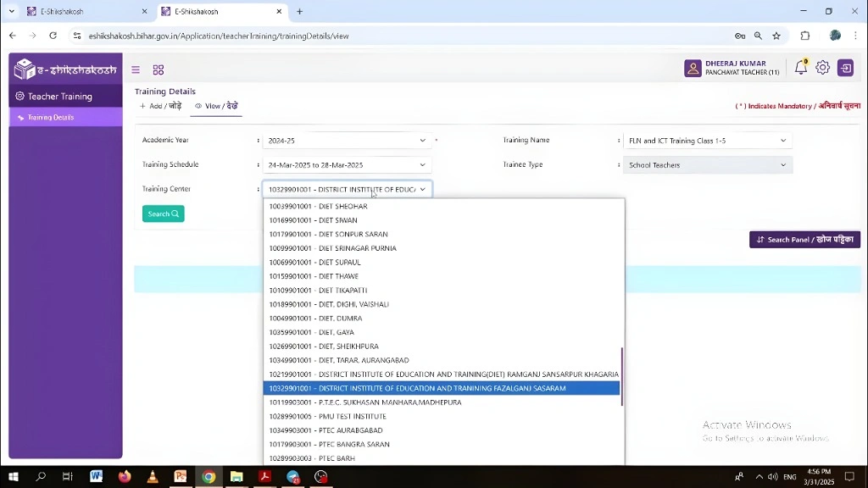
Task: Open the Trainee Type dropdown
Action: 707,164
